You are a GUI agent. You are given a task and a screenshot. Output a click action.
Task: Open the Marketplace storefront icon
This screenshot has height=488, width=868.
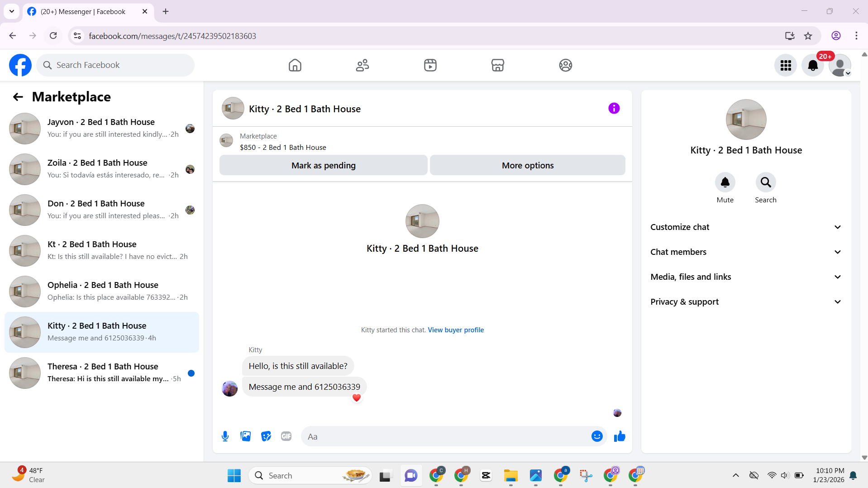[498, 65]
